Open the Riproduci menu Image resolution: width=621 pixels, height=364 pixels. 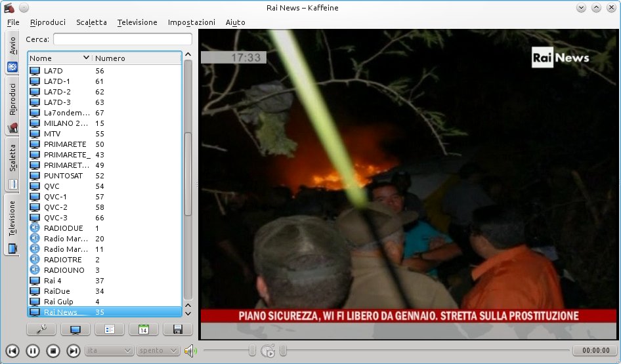pos(47,22)
